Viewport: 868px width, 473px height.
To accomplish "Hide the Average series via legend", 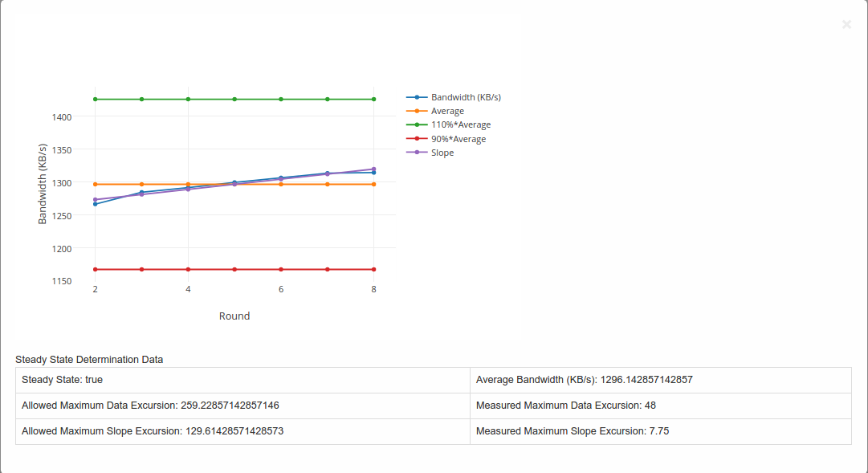I will [x=447, y=111].
